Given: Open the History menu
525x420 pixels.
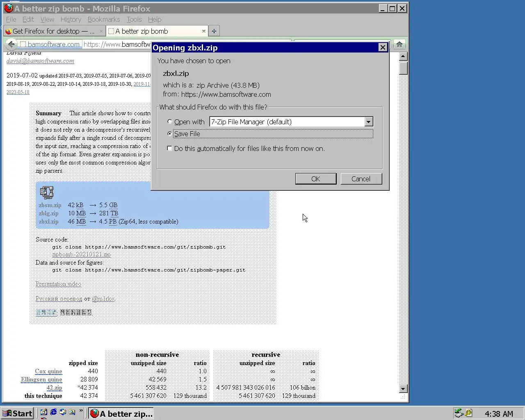Looking at the screenshot, I should click(x=71, y=19).
